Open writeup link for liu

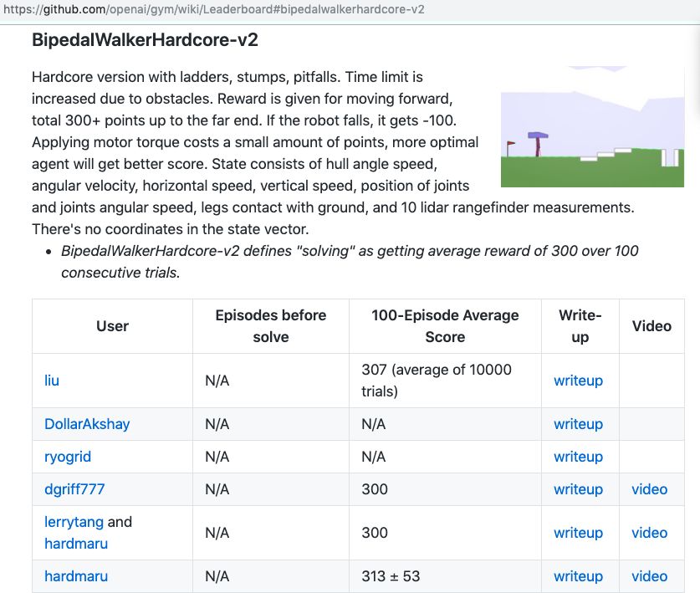[x=578, y=381]
